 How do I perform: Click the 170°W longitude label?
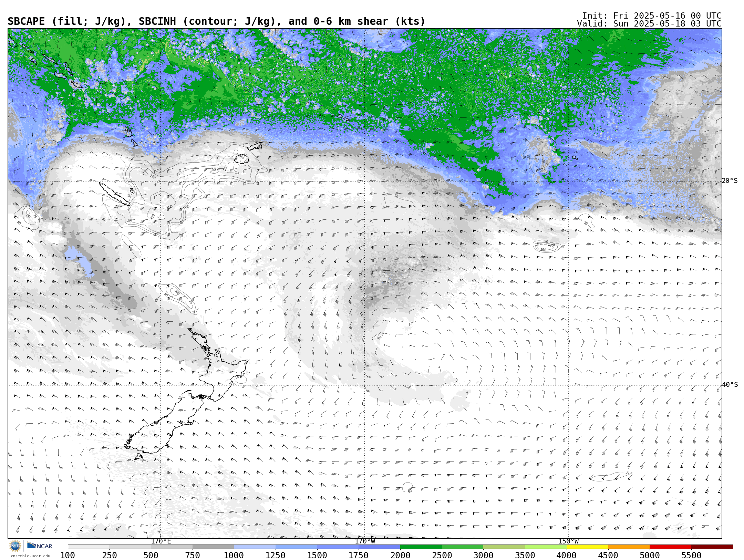click(x=365, y=541)
